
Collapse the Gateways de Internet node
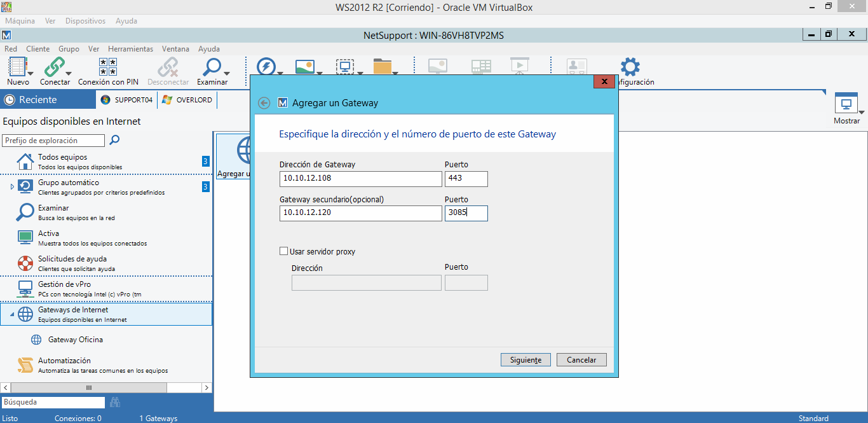pyautogui.click(x=11, y=314)
